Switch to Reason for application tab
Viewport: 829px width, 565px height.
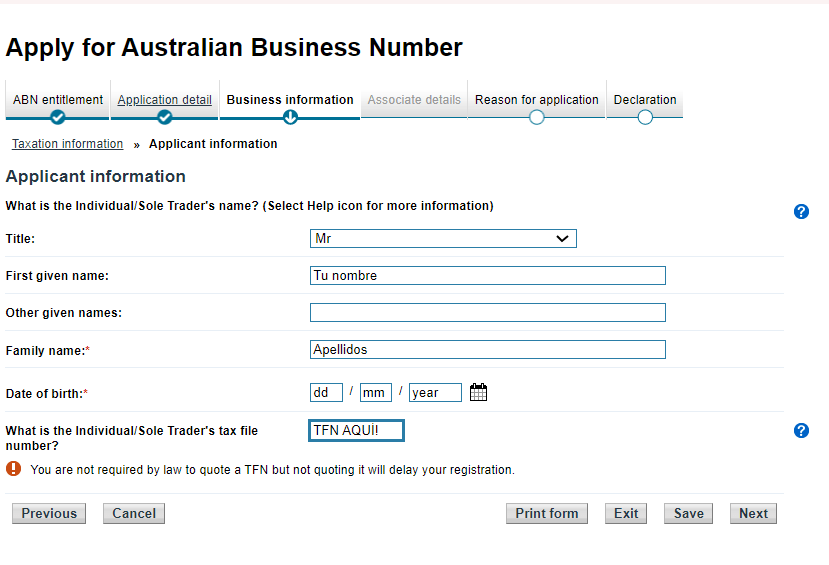537,100
